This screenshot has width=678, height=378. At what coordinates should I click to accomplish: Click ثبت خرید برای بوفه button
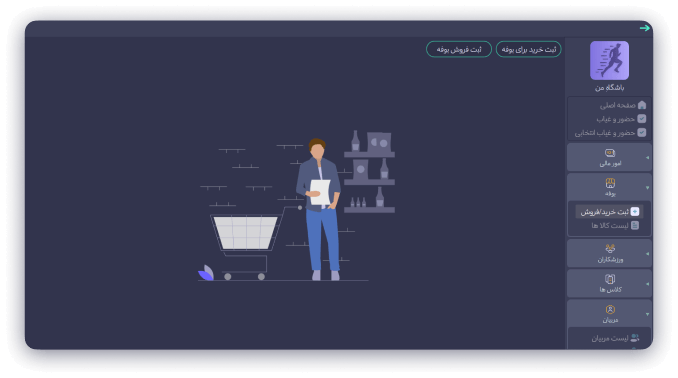point(528,49)
